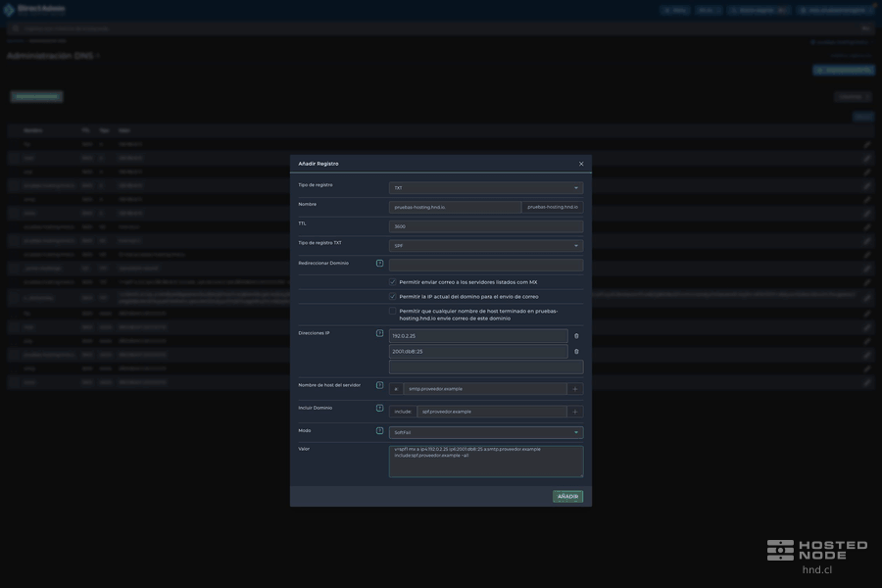Edit the smtp.proveedor.example host field

(x=485, y=389)
